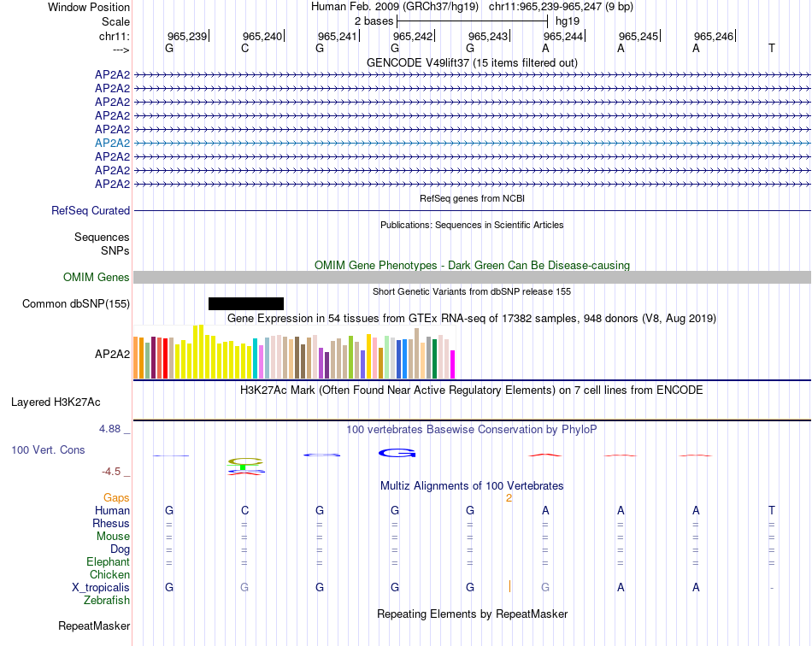Image resolution: width=812 pixels, height=646 pixels.
Task: Click the yellow C conservation logo
Action: pyautogui.click(x=245, y=461)
